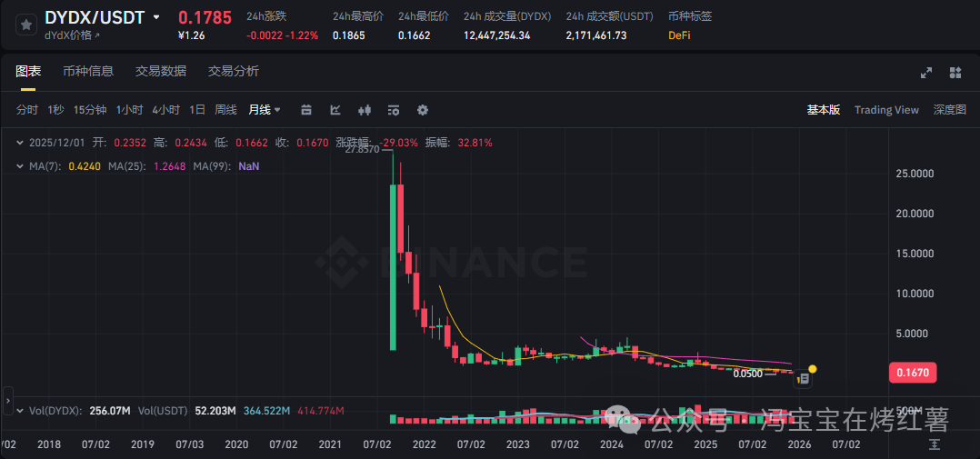Open the dYdX价格 external link
This screenshot has width=980, height=459.
pos(72,35)
